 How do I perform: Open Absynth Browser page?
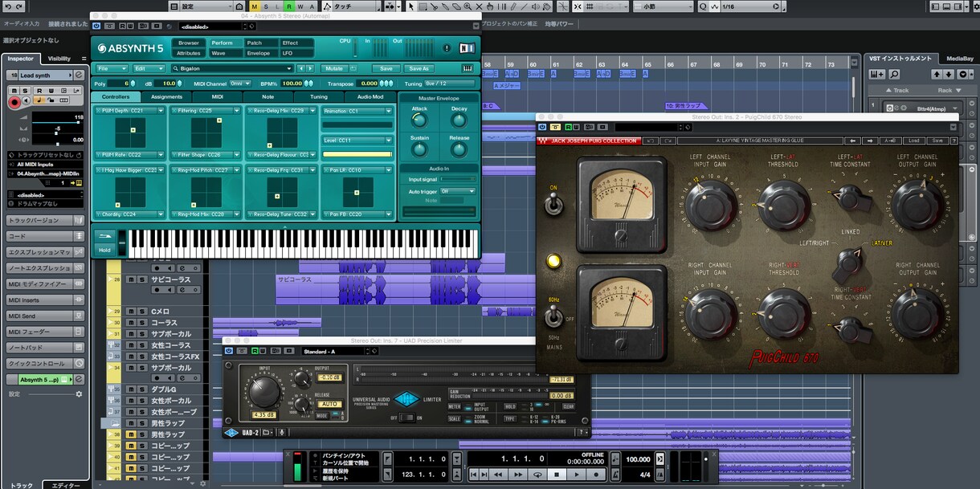click(x=189, y=43)
